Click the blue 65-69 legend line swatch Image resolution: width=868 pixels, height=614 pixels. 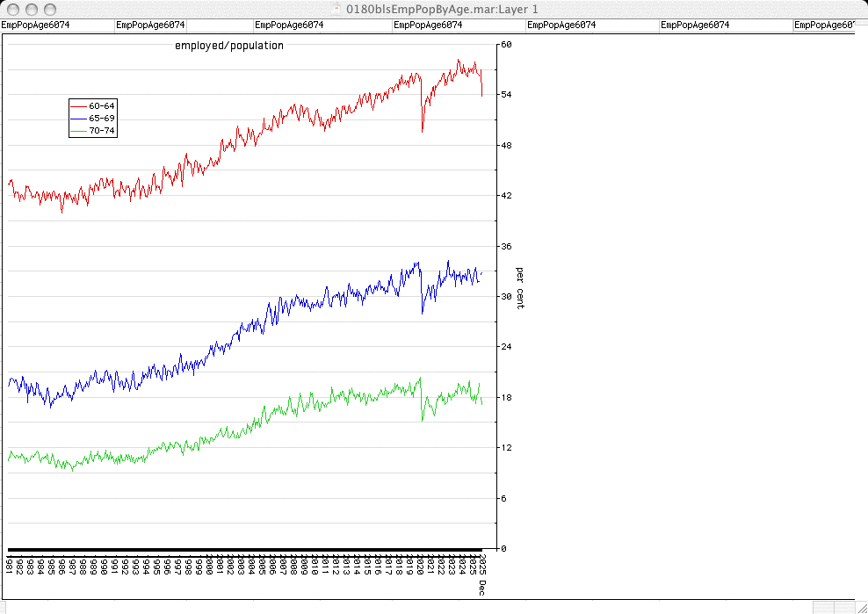point(79,118)
